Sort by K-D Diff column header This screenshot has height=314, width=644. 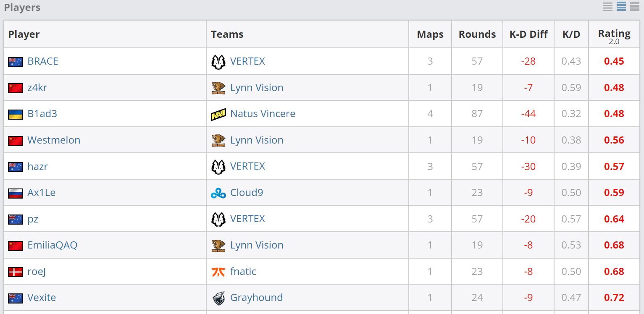[x=528, y=34]
